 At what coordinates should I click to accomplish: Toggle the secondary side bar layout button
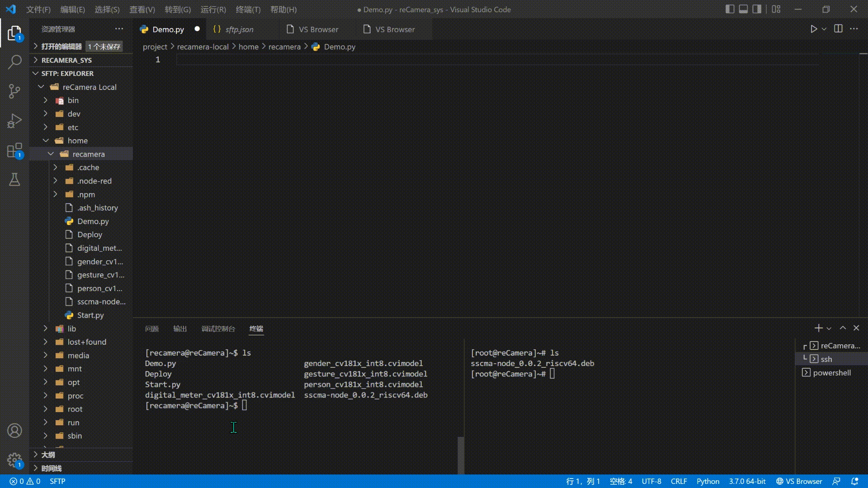click(757, 9)
